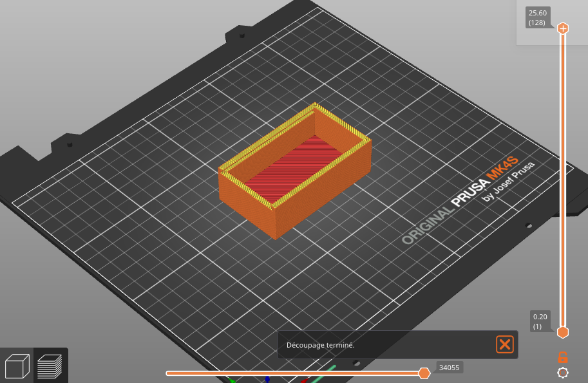Click the middle of the horizontal moves track
This screenshot has height=383, width=588.
(293, 373)
